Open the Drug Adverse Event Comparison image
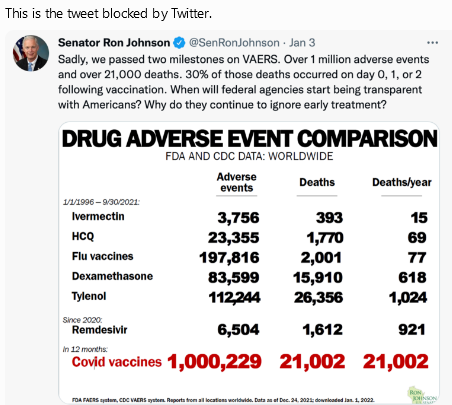The width and height of the screenshot is (452, 405). click(249, 263)
